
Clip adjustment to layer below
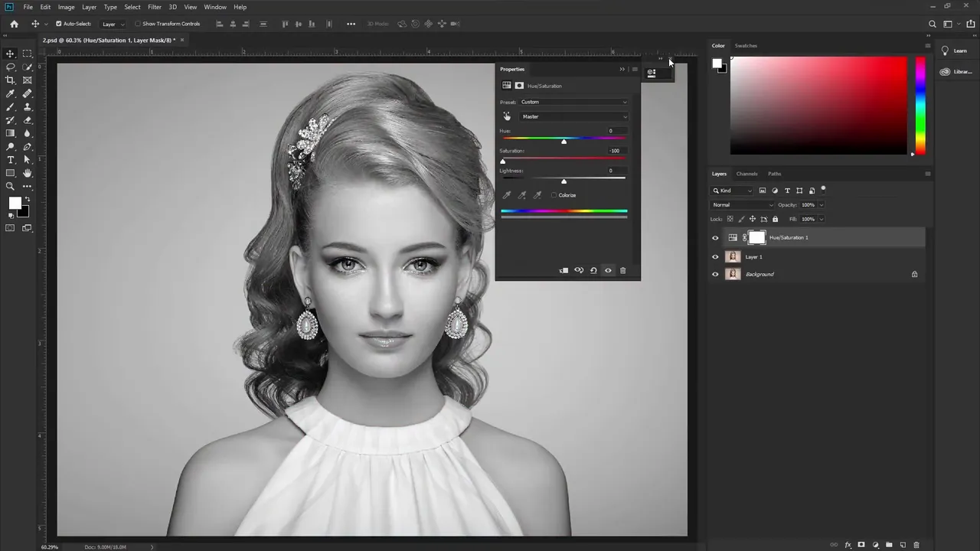pyautogui.click(x=563, y=270)
